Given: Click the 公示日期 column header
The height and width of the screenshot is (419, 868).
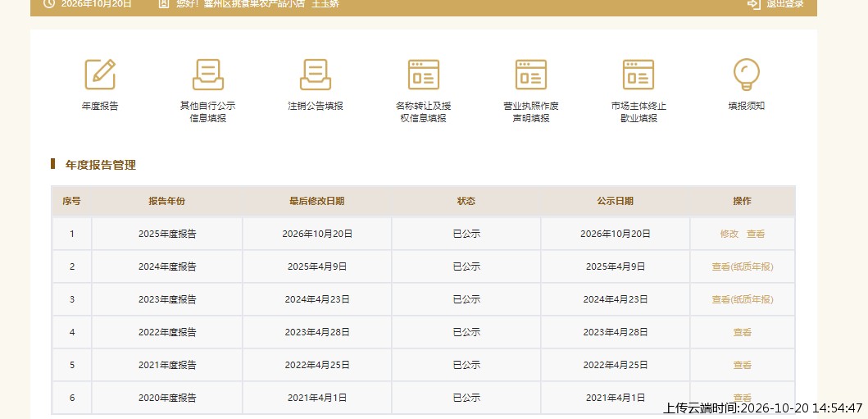Looking at the screenshot, I should 615,201.
